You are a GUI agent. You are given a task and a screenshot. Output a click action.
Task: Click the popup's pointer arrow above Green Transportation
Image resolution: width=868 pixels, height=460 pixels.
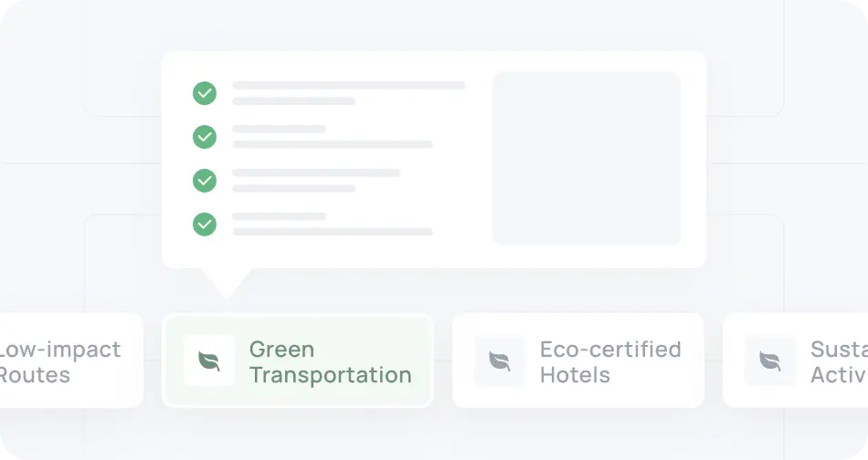(226, 282)
